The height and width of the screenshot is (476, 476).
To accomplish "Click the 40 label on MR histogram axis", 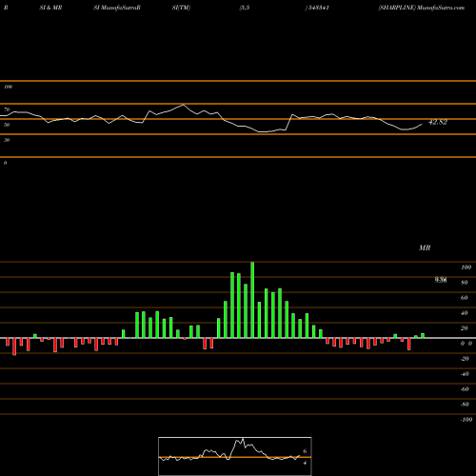I will tap(465, 313).
